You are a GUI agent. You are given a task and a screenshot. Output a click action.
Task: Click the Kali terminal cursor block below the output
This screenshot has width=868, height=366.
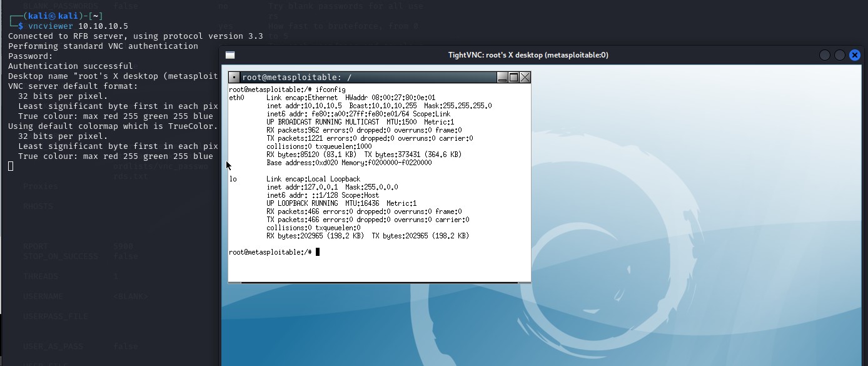pyautogui.click(x=11, y=166)
